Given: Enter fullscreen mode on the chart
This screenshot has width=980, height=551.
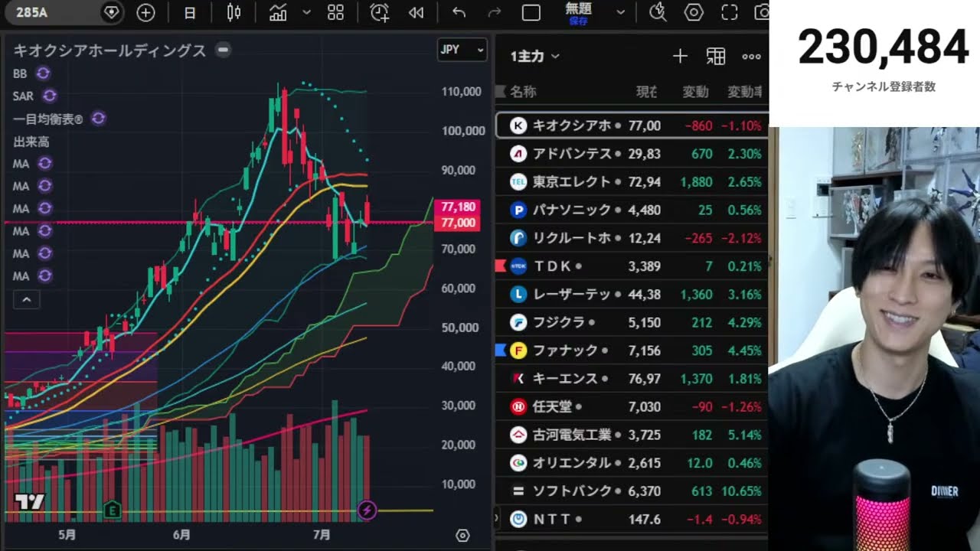Looking at the screenshot, I should [729, 12].
